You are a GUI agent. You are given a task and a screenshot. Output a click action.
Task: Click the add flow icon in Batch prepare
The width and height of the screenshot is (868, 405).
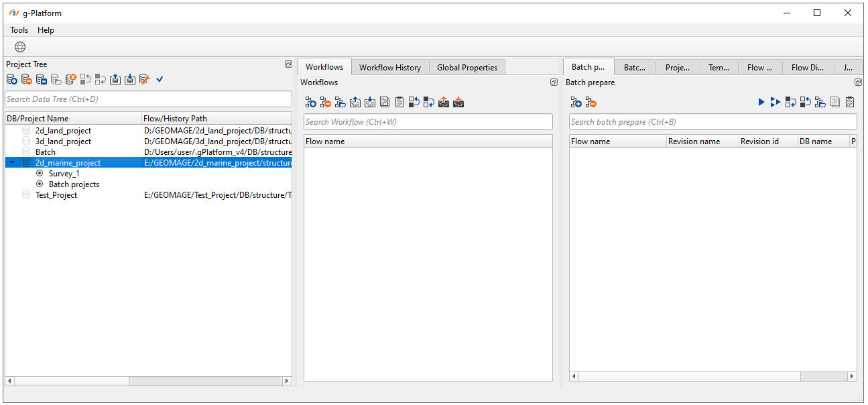[576, 103]
